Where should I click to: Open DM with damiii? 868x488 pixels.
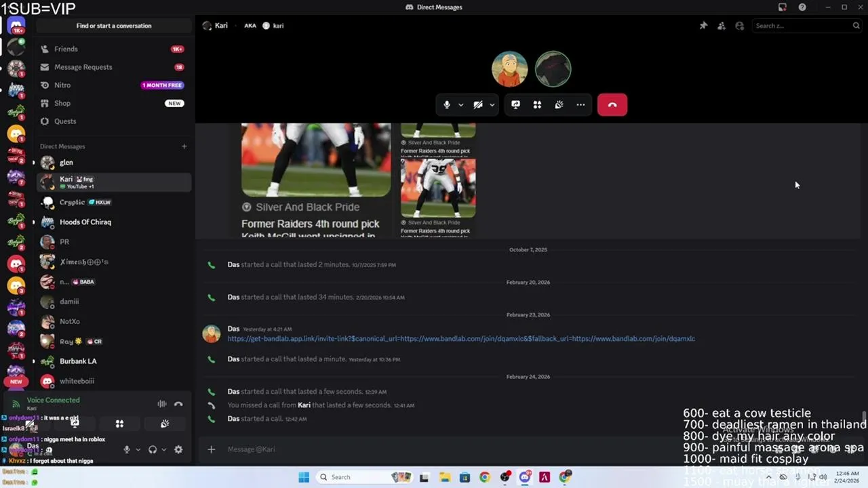pyautogui.click(x=113, y=302)
